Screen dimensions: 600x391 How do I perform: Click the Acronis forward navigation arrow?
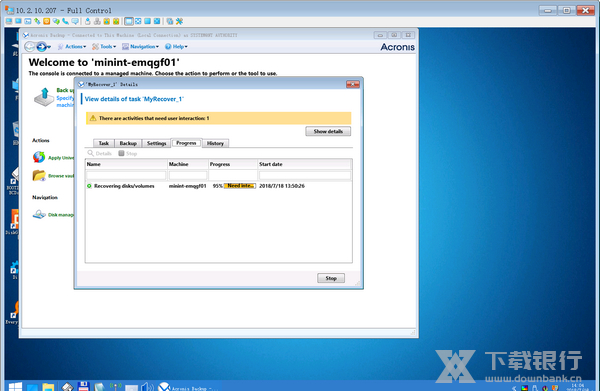coord(41,47)
